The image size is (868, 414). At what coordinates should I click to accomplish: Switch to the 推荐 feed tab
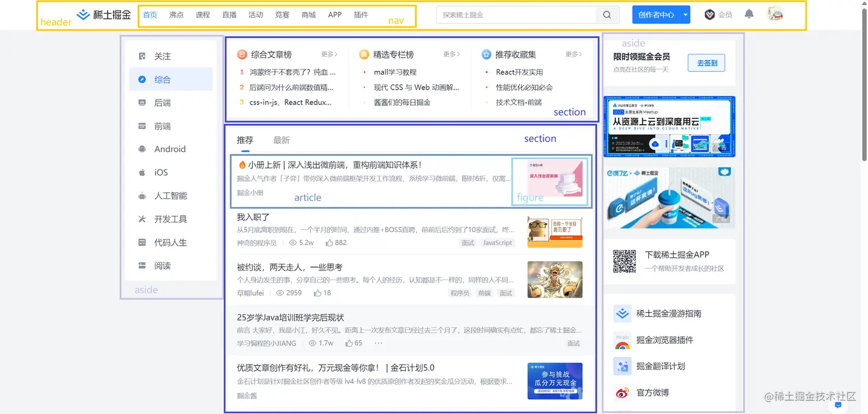[x=245, y=140]
